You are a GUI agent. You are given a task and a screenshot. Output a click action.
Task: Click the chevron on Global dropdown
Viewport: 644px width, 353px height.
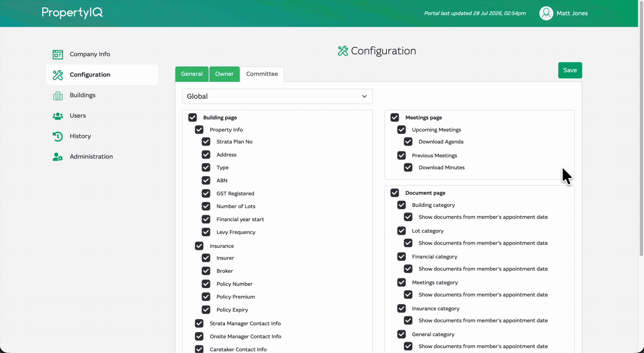point(364,96)
